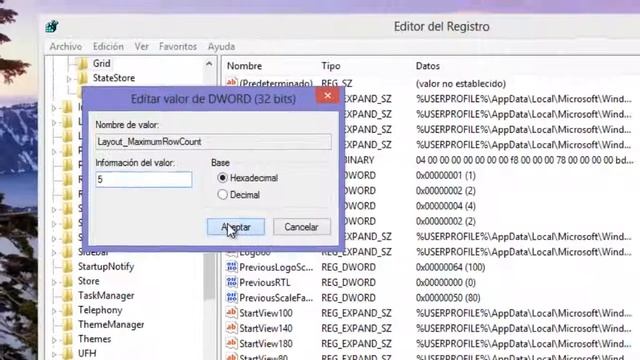Select the StartView140 value name
This screenshot has height=360, width=640.
pyautogui.click(x=266, y=329)
